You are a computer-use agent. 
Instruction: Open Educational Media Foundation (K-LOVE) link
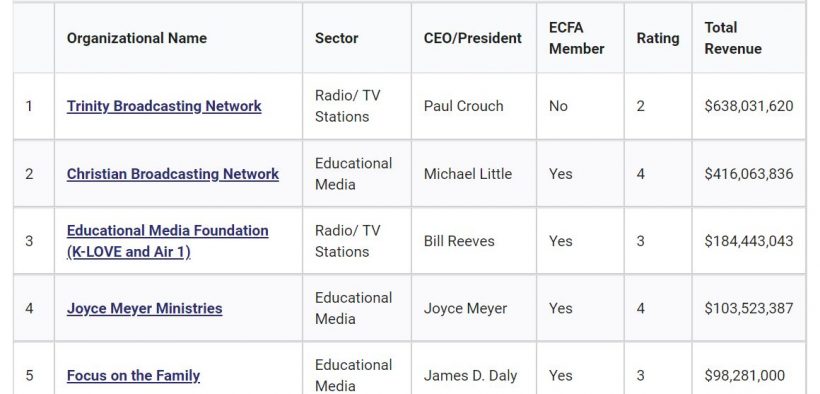[167, 241]
